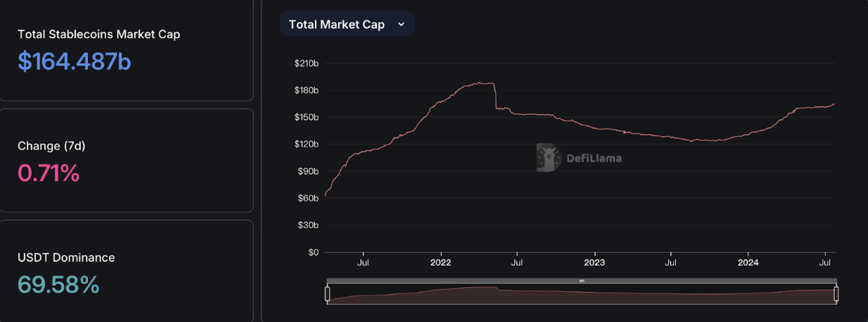Grab the right handle of the range slider
Screen dimensions: 868x322
click(x=836, y=294)
